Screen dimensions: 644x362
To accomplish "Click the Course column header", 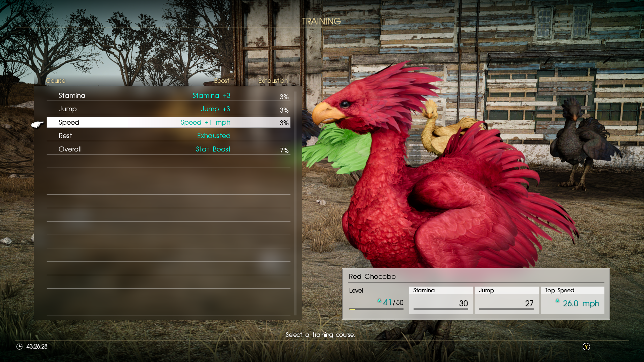I will (x=56, y=81).
